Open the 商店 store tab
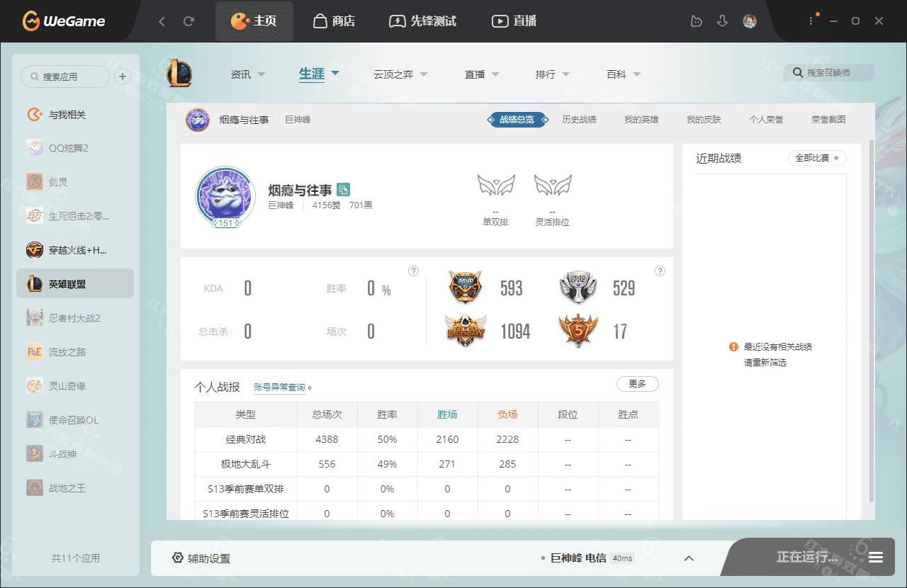907x588 pixels. click(x=334, y=21)
